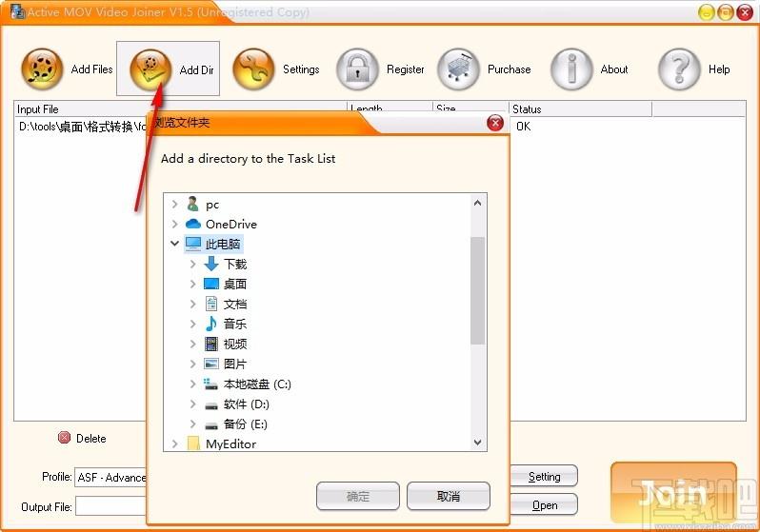This screenshot has height=532, width=760.
Task: Click the Purchase shopping cart icon
Action: (x=458, y=69)
